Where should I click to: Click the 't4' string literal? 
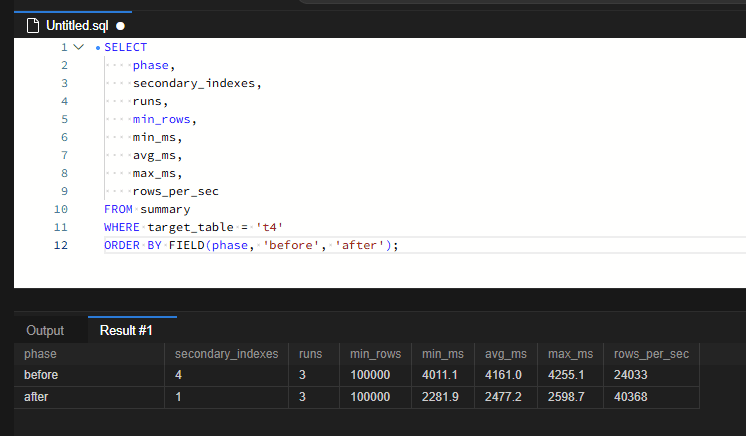(269, 227)
